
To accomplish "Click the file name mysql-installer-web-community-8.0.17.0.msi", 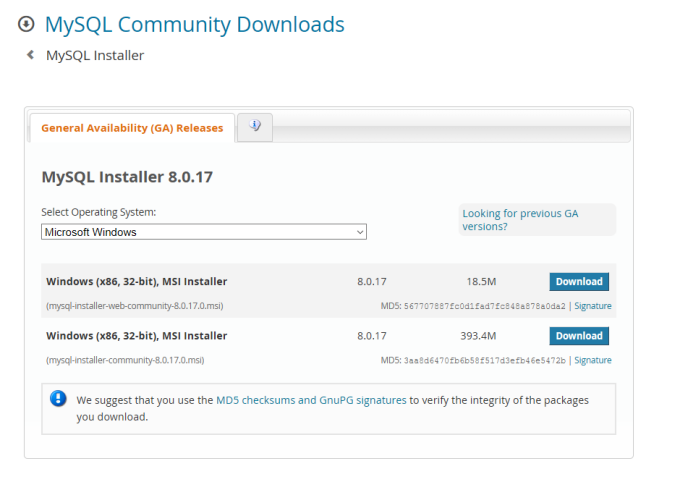I will (x=134, y=306).
